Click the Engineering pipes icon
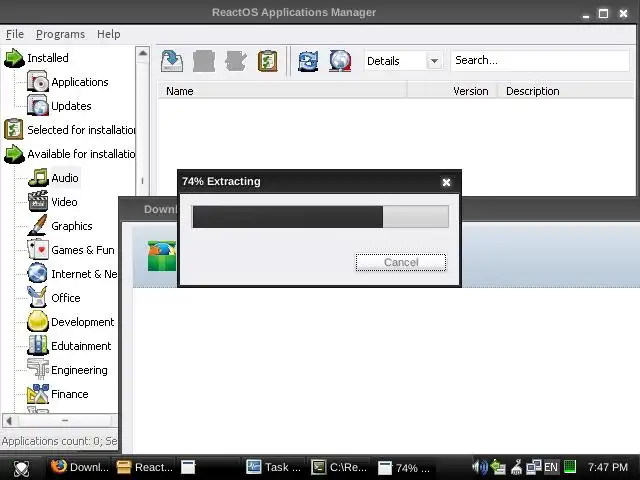The image size is (640, 480). click(x=38, y=370)
